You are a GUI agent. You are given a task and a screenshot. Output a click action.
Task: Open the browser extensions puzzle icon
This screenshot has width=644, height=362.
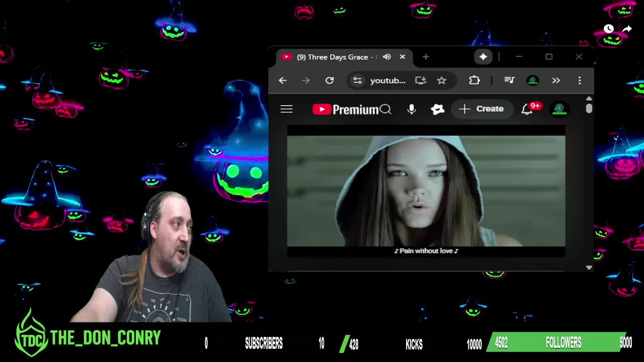coord(474,80)
